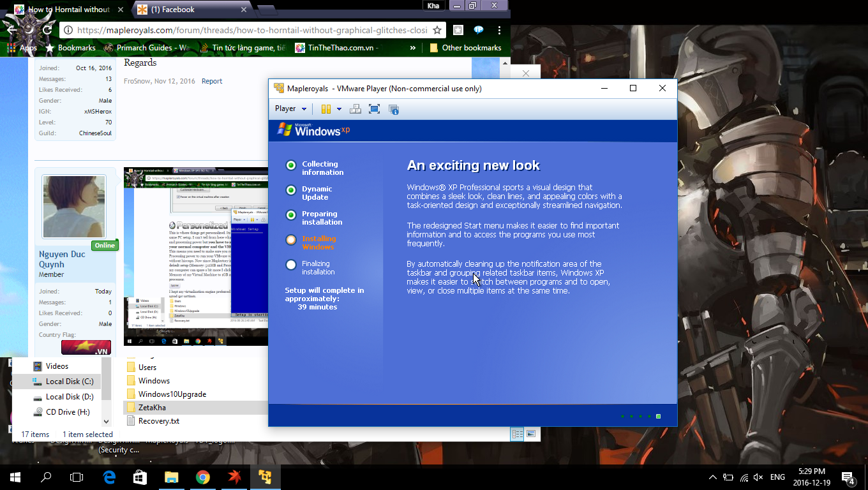Open the Other bookmarks folder
Image resolution: width=868 pixels, height=490 pixels.
465,48
